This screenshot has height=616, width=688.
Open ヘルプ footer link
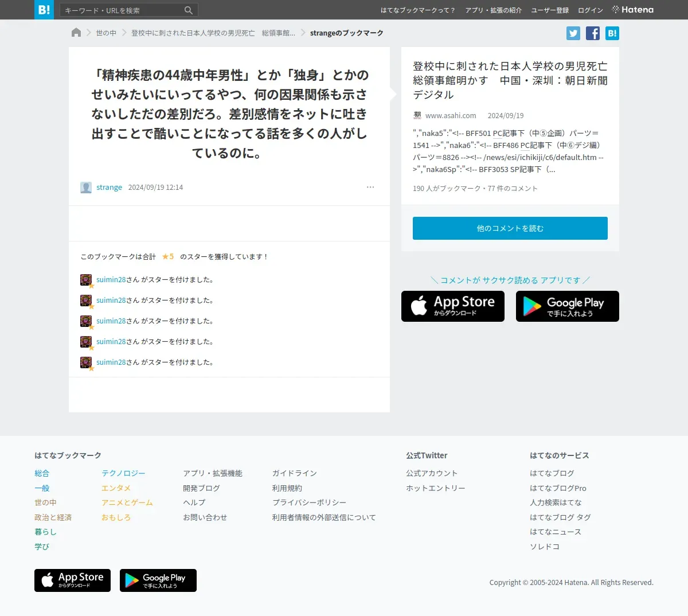pyautogui.click(x=194, y=502)
